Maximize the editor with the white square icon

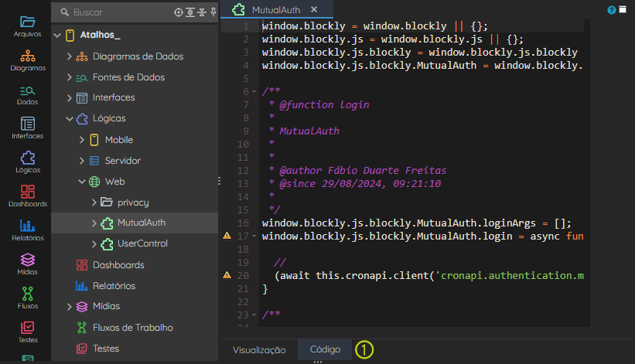[x=623, y=9]
